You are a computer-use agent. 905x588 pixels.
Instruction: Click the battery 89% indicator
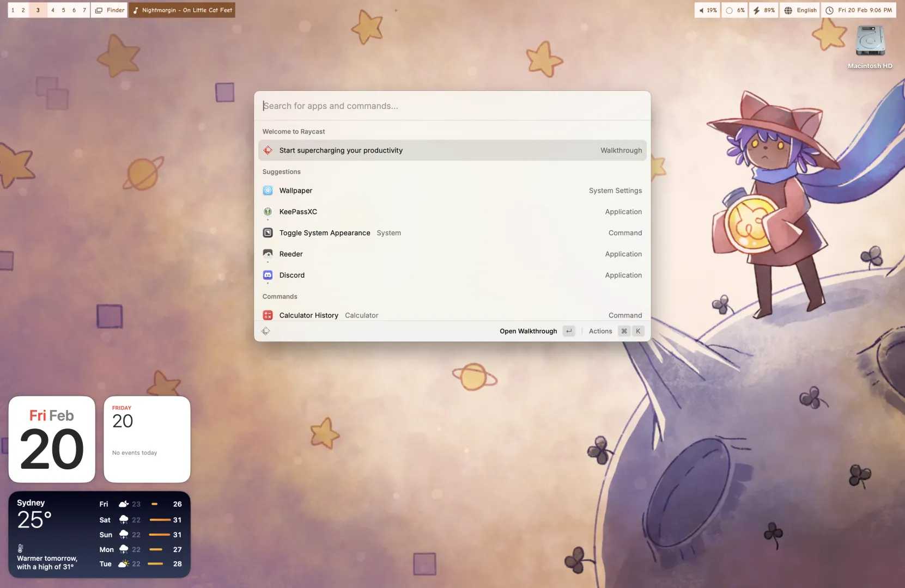763,10
